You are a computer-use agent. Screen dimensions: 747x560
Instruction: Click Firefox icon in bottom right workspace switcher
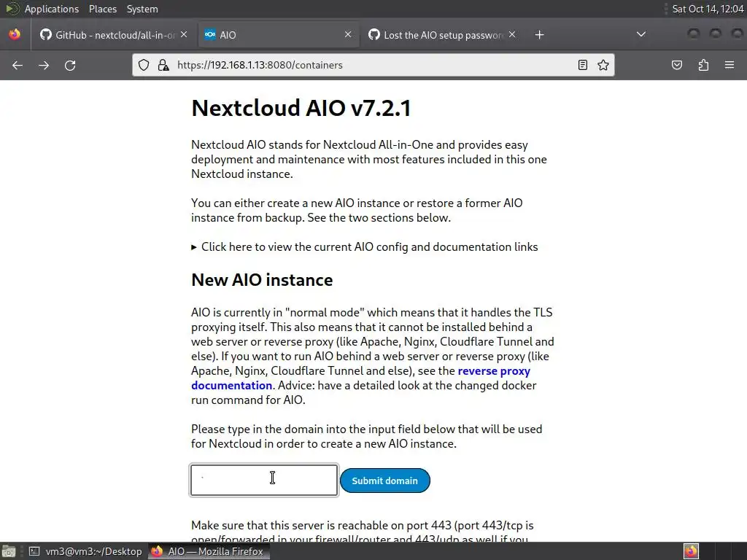[691, 551]
